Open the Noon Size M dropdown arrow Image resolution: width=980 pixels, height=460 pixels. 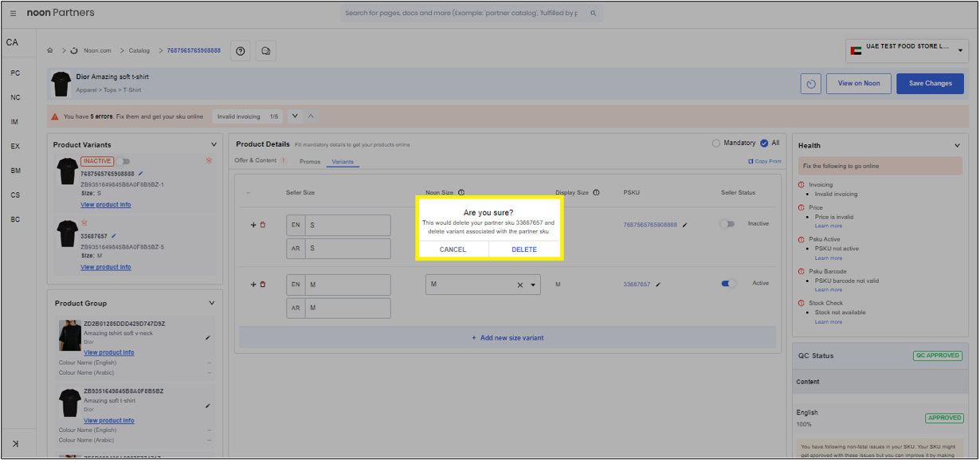(533, 285)
